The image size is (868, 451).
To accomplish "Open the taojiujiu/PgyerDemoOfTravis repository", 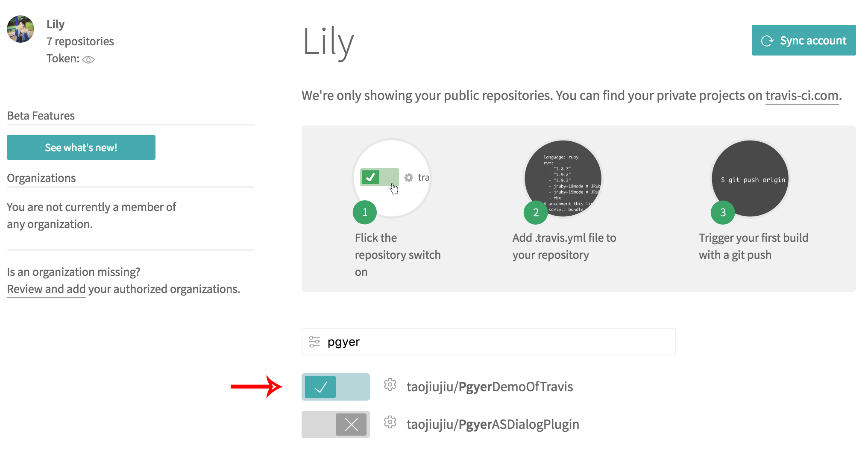I will pos(490,387).
